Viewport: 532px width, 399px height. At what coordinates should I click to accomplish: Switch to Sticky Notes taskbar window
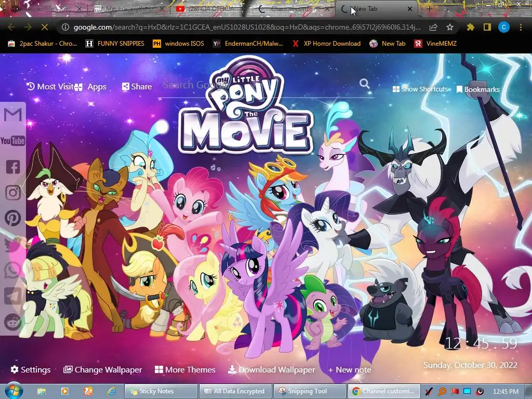tap(161, 391)
